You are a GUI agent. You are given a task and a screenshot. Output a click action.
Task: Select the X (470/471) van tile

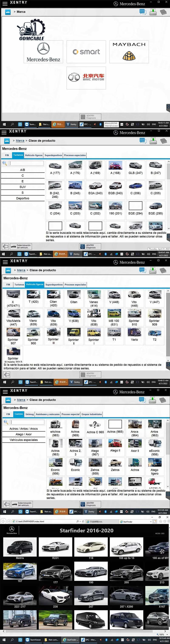[13, 299]
